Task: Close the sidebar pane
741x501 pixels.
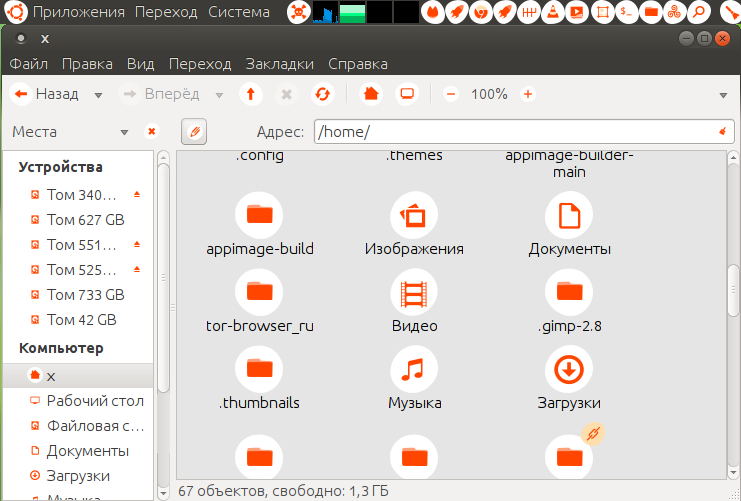Action: [151, 131]
